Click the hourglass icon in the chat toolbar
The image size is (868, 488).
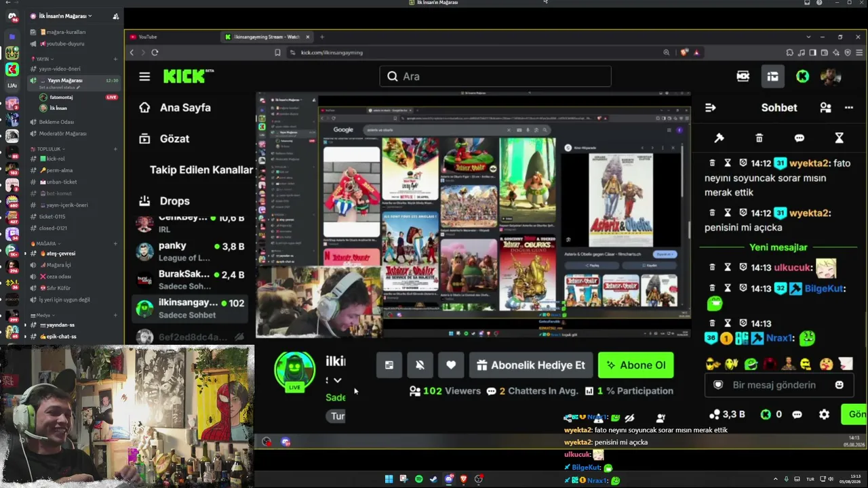[x=839, y=138]
